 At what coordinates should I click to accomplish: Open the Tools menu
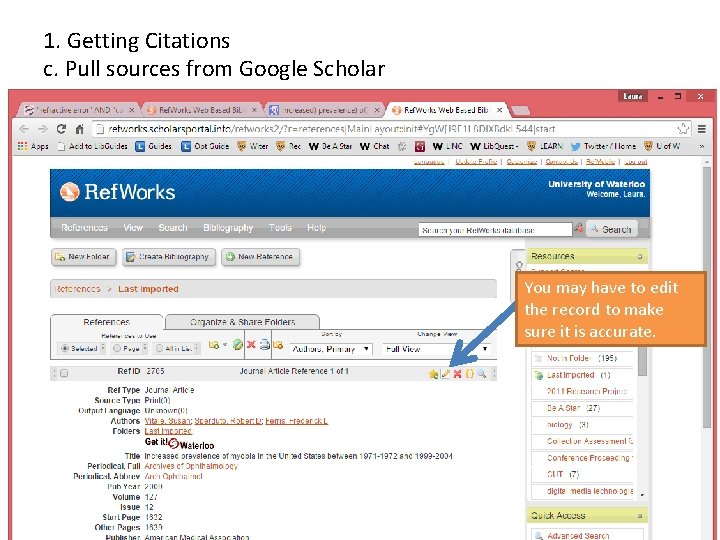[280, 228]
